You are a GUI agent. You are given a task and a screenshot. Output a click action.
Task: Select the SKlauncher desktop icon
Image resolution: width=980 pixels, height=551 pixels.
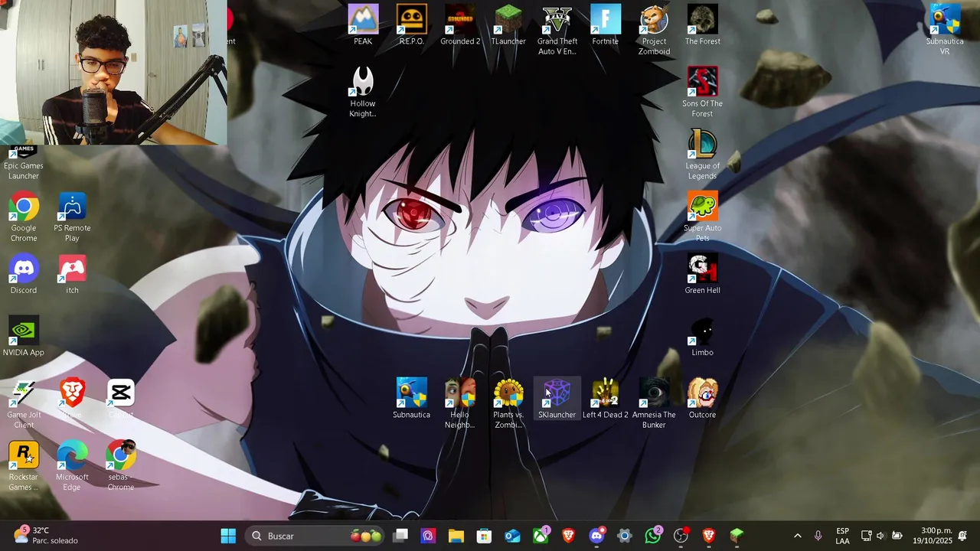click(557, 399)
